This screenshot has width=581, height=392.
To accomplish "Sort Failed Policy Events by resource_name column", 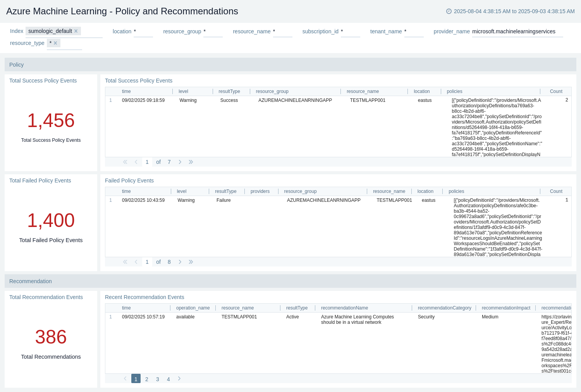I will pos(389,191).
